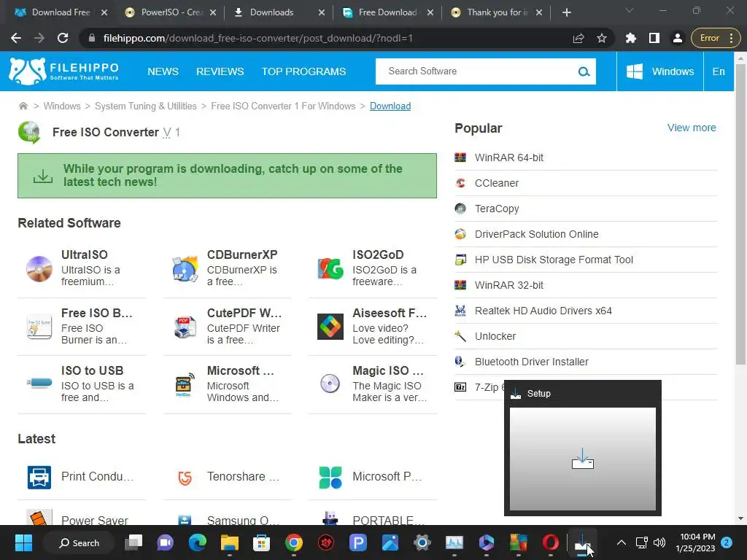Click the Setup window preview thumbnail

[x=582, y=459]
